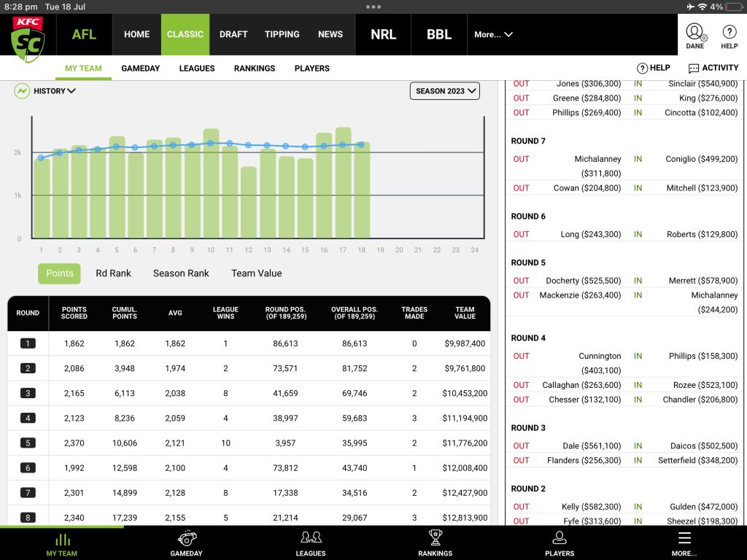The image size is (747, 560).
Task: Click the Team Value column header
Action: pyautogui.click(x=465, y=313)
